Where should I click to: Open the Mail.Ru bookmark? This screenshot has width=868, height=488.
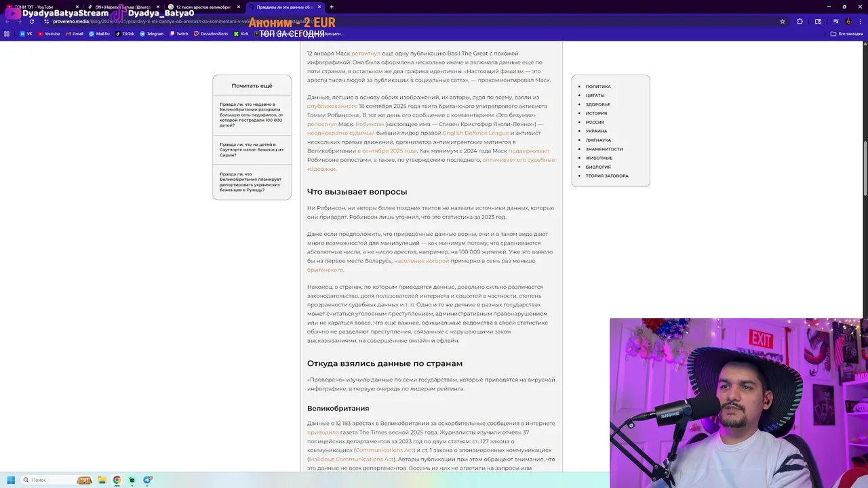tap(99, 33)
